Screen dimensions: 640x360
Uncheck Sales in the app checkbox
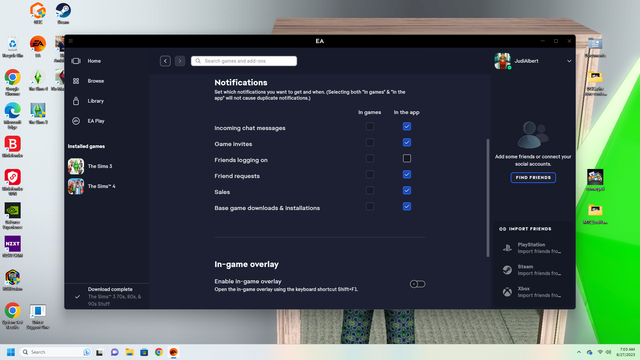407,190
